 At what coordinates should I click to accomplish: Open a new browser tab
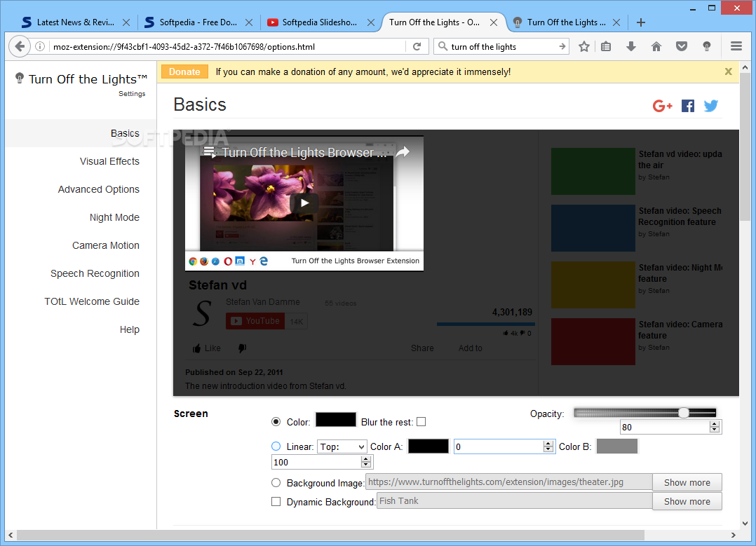click(641, 22)
